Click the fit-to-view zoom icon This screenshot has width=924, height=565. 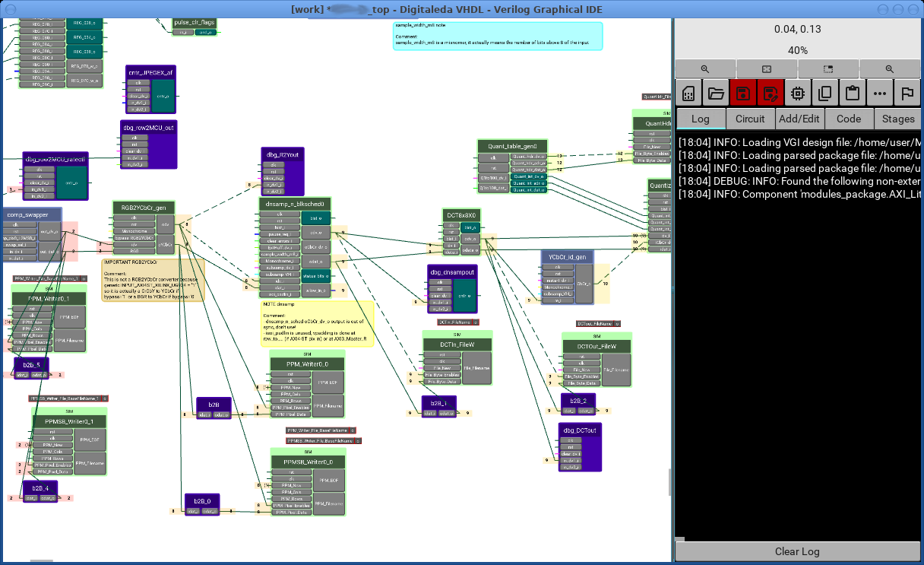[x=767, y=68]
